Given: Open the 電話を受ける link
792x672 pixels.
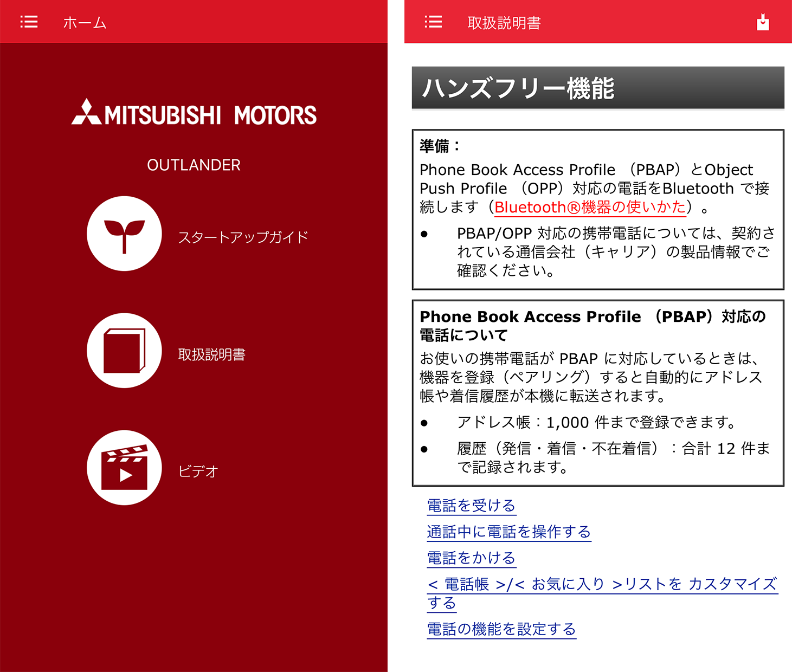Looking at the screenshot, I should (x=471, y=506).
